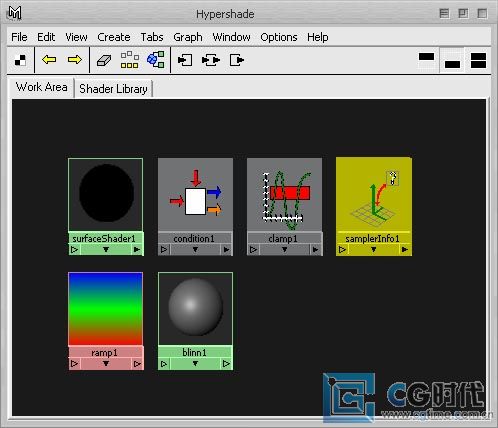498x428 pixels.
Task: Click the Maya logo in title bar
Action: click(15, 13)
